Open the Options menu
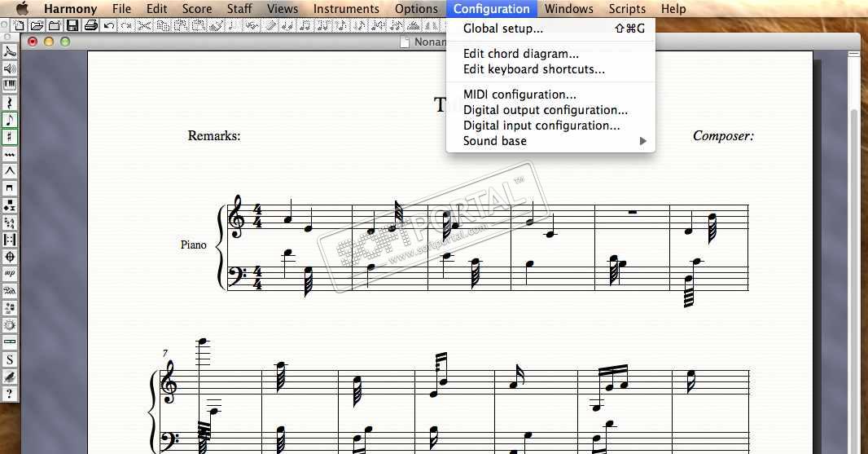This screenshot has height=454, width=868. point(416,9)
